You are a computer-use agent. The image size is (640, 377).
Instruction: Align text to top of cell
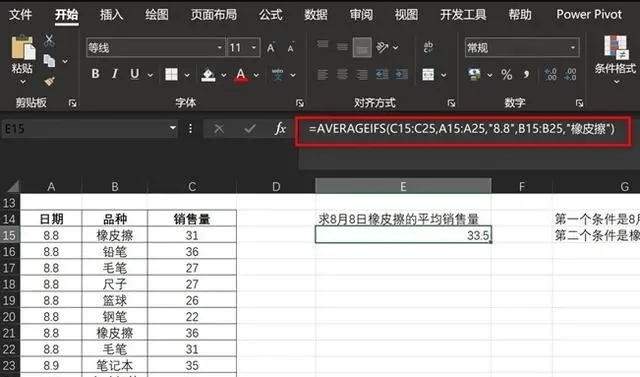(322, 44)
